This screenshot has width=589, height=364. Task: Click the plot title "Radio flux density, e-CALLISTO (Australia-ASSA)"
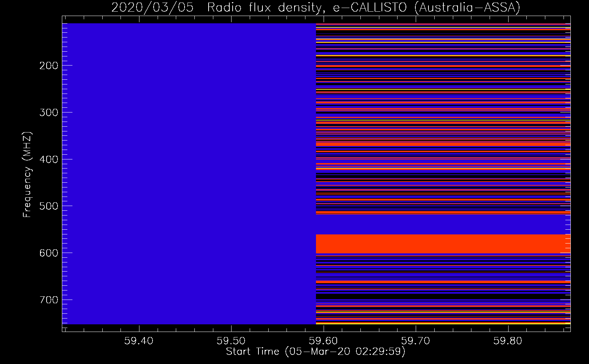(364, 7)
